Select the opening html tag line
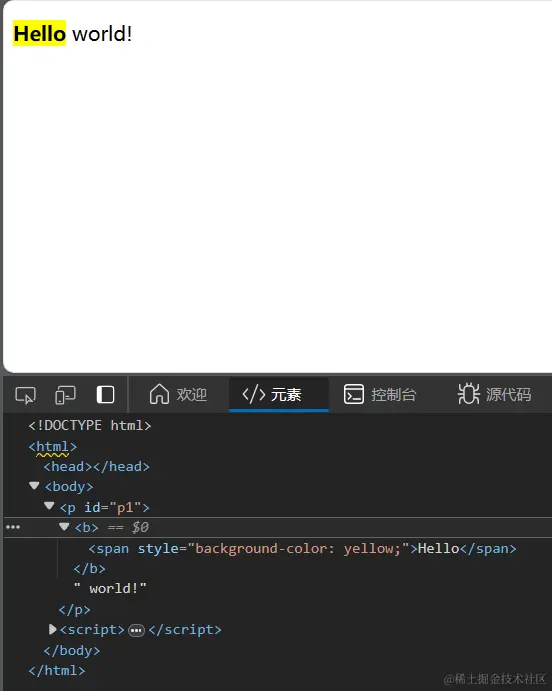The height and width of the screenshot is (691, 552). tap(53, 447)
